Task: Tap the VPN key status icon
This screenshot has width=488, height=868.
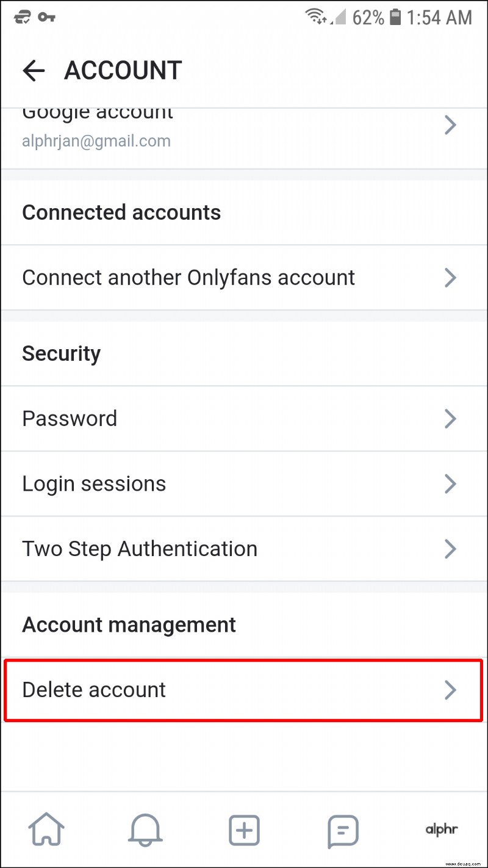Action: 46,17
